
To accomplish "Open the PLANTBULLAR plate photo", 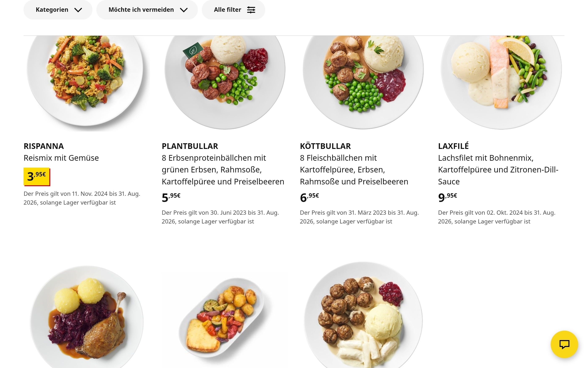I will click(224, 78).
